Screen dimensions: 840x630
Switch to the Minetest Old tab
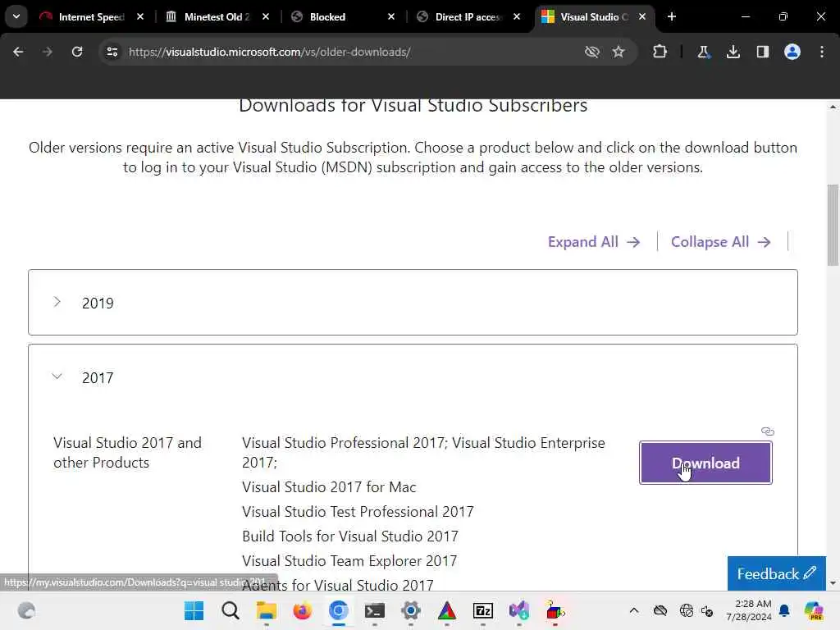click(x=217, y=17)
